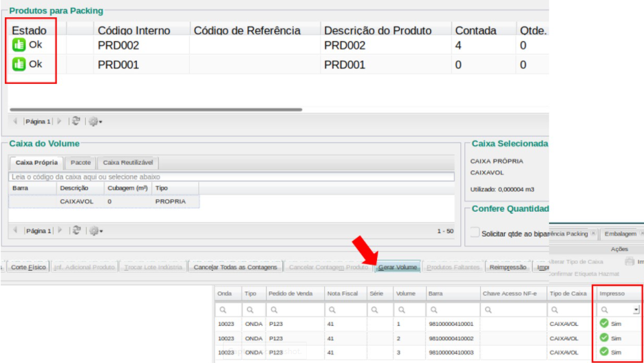The width and height of the screenshot is (644, 363).
Task: Click search icon in Série filter
Action: coord(374,309)
